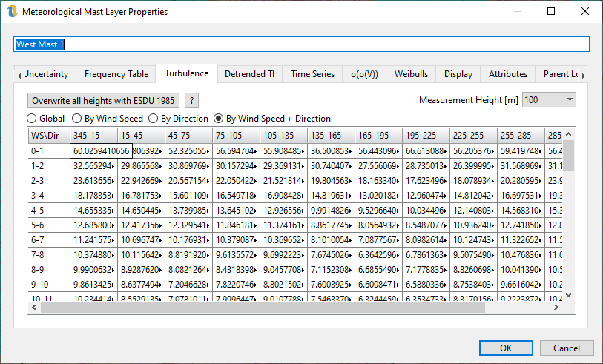Select the Global radio option

(32, 119)
